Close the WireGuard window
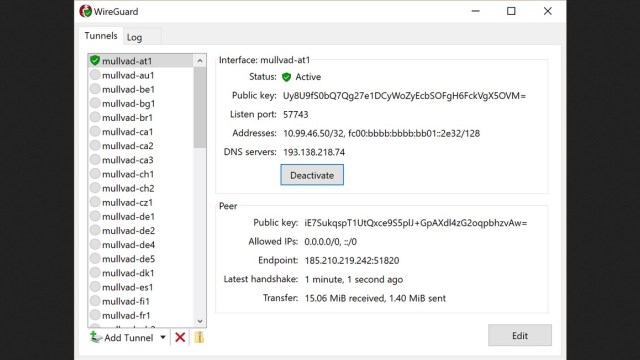The width and height of the screenshot is (640, 360). click(x=547, y=11)
